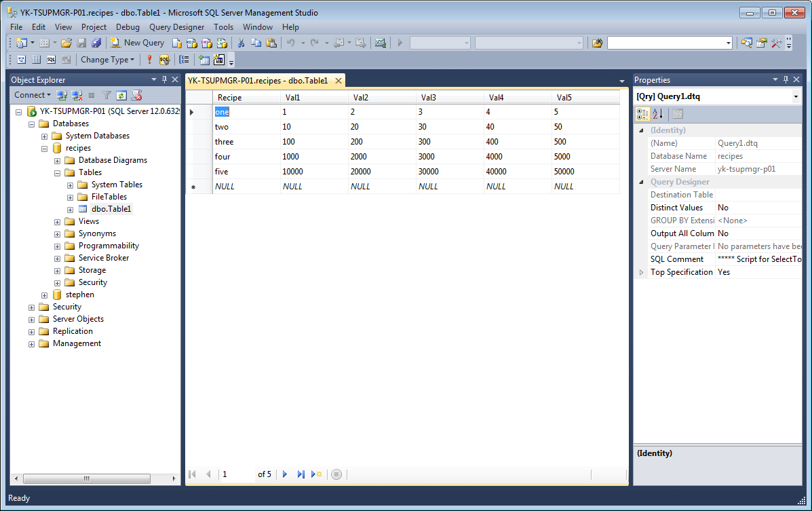Click the New Query toolbar button

click(x=137, y=43)
